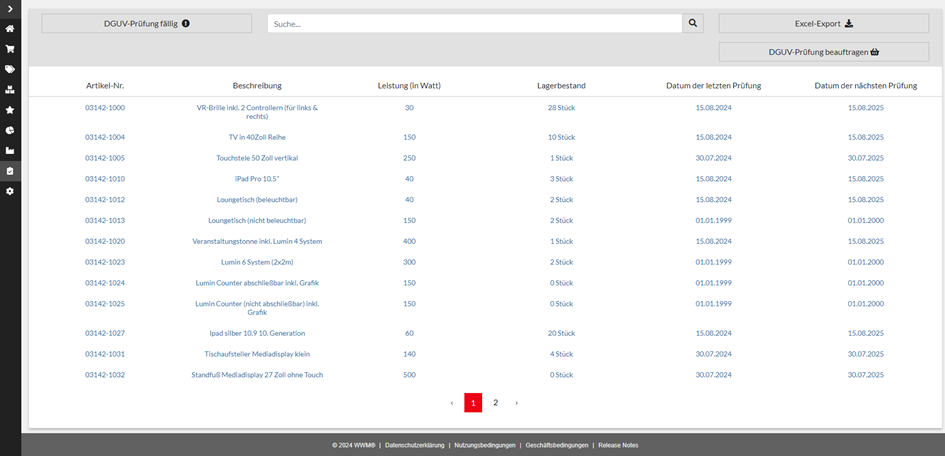Image resolution: width=945 pixels, height=456 pixels.
Task: Go to page 2 of the table
Action: tap(495, 402)
